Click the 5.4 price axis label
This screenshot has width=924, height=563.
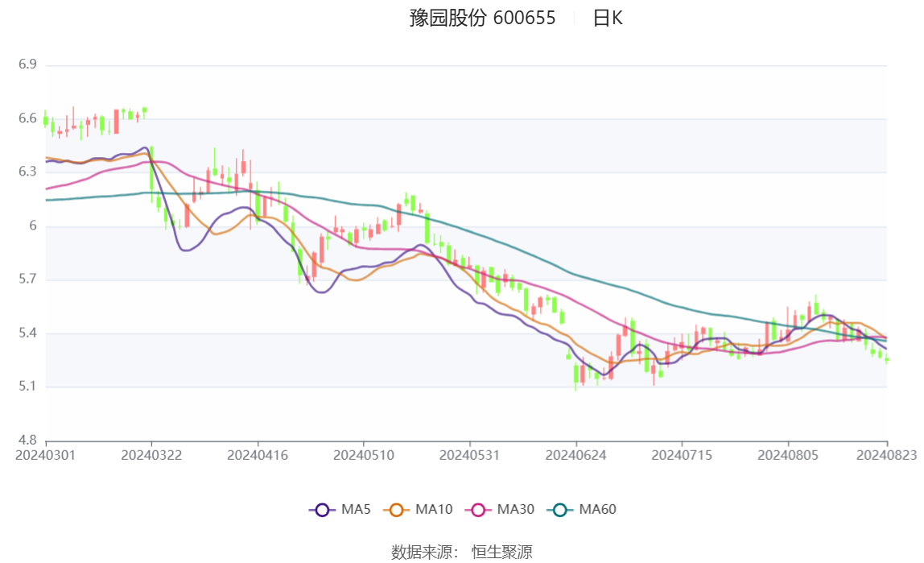click(27, 333)
